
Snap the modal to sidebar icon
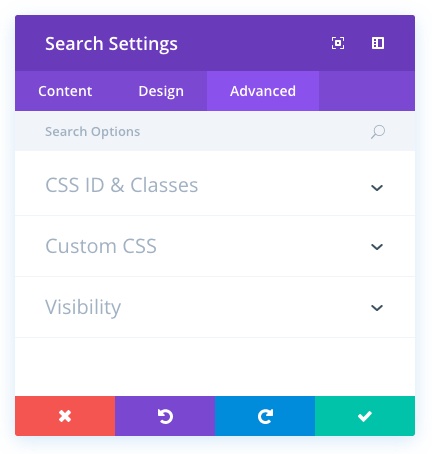378,43
